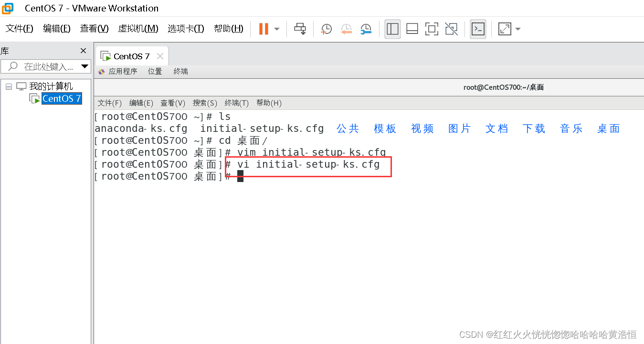Open the GNOME 应用程序 menu

123,72
